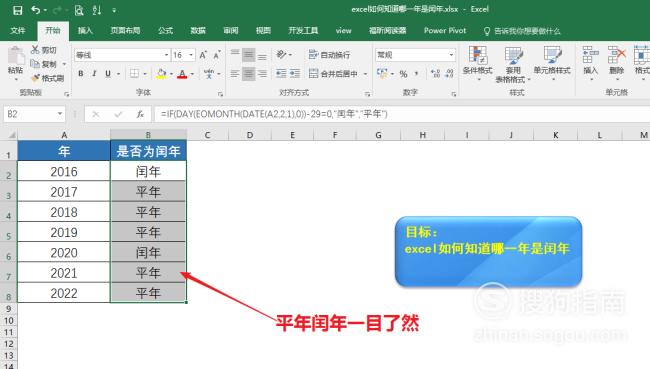This screenshot has height=369, width=650.
Task: Expand the Name Box dropdown for B2
Action: coord(60,114)
